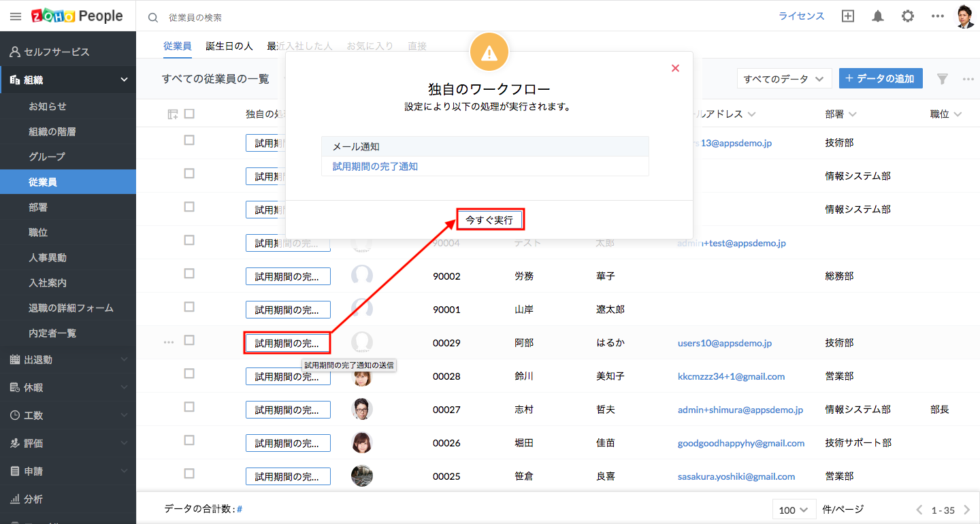The height and width of the screenshot is (524, 980).
Task: Click the column customization icon in table header
Action: tap(173, 114)
